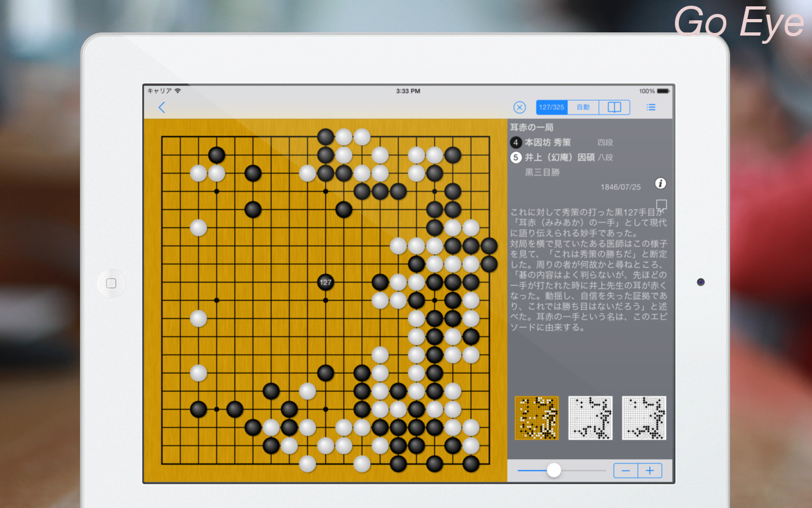Select the wooden board theme thumbnail

coord(537,418)
